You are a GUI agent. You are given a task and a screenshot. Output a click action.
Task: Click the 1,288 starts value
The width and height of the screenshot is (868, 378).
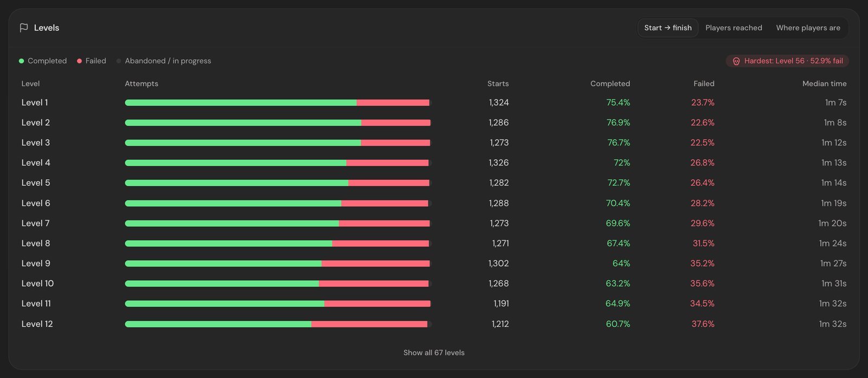499,203
